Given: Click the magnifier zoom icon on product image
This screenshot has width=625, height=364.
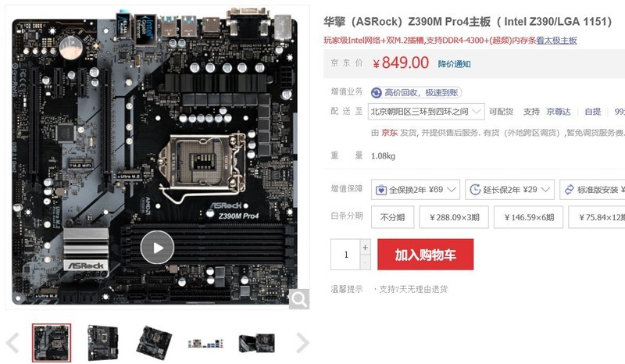Looking at the screenshot, I should (299, 298).
